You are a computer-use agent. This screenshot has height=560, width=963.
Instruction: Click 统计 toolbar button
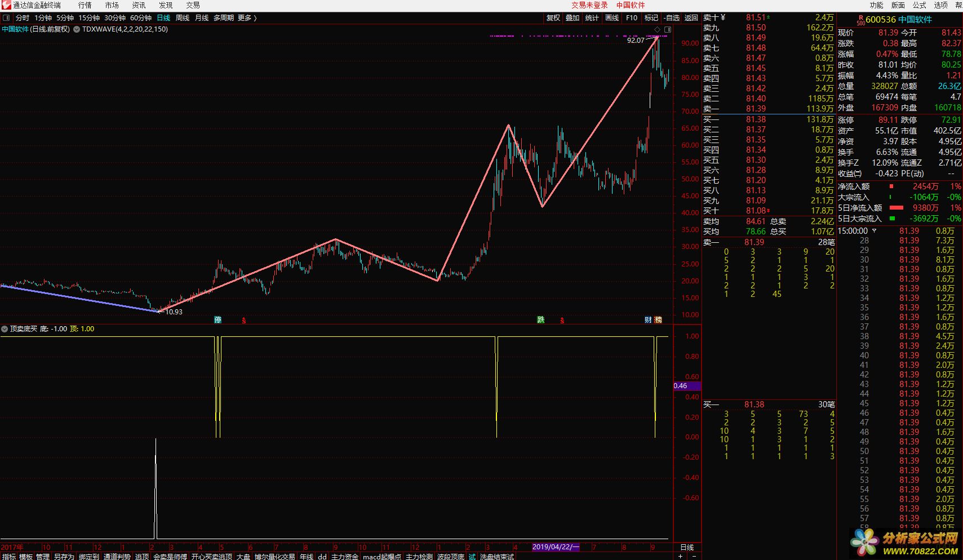(592, 18)
